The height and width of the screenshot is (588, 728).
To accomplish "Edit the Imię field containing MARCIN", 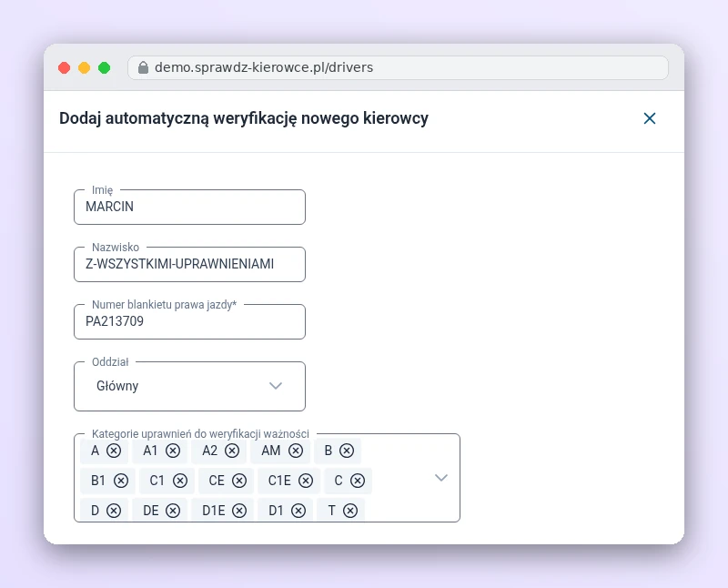I will point(189,208).
